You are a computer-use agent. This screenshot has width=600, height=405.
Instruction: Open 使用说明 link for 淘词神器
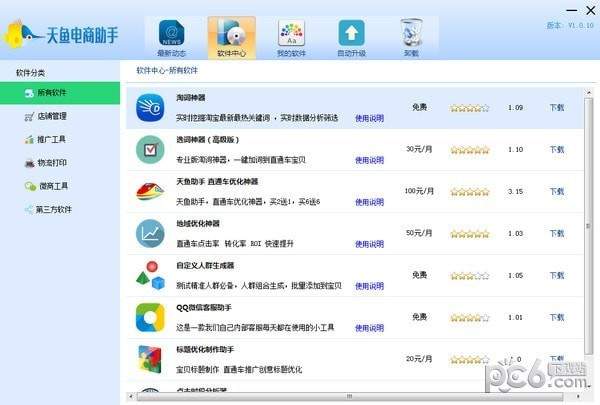tap(369, 118)
